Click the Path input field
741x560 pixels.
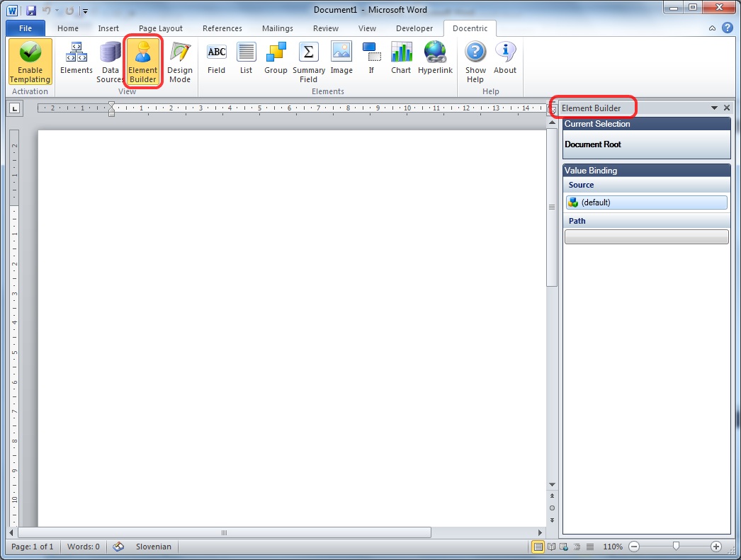click(x=647, y=236)
